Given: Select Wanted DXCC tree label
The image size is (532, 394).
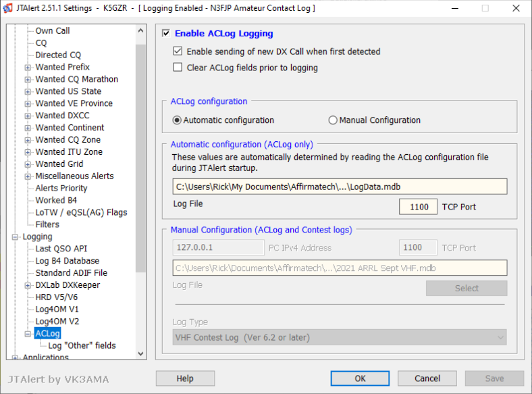Looking at the screenshot, I should coord(62,116).
